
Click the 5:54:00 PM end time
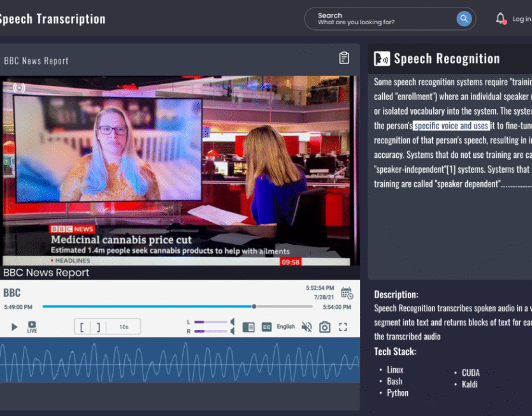[x=337, y=307]
